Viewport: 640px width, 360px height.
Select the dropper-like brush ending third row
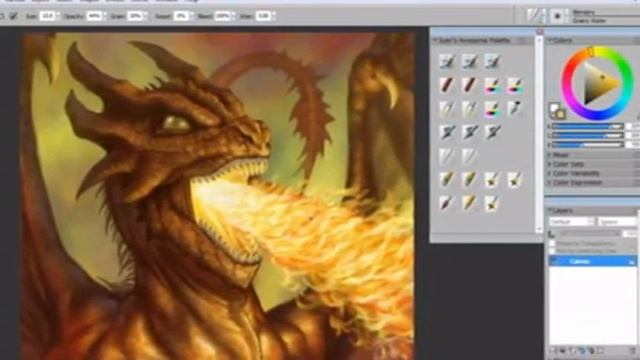pyautogui.click(x=515, y=109)
